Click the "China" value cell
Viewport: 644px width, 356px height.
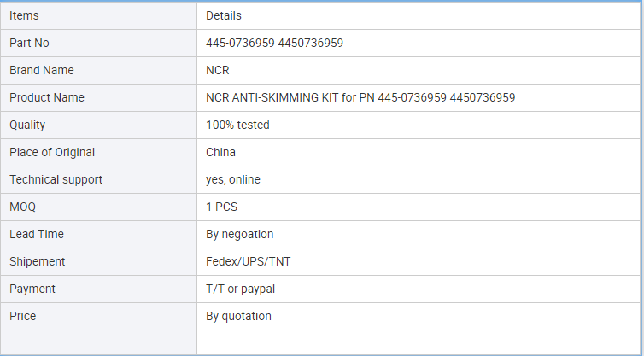point(220,152)
